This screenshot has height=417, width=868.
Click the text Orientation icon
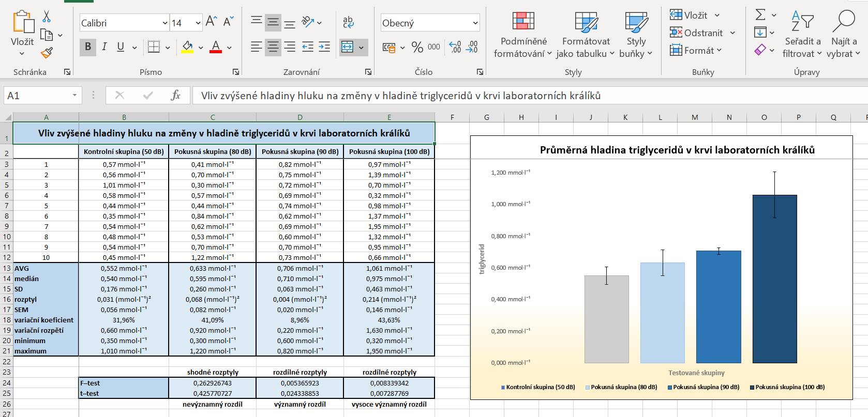coord(308,22)
